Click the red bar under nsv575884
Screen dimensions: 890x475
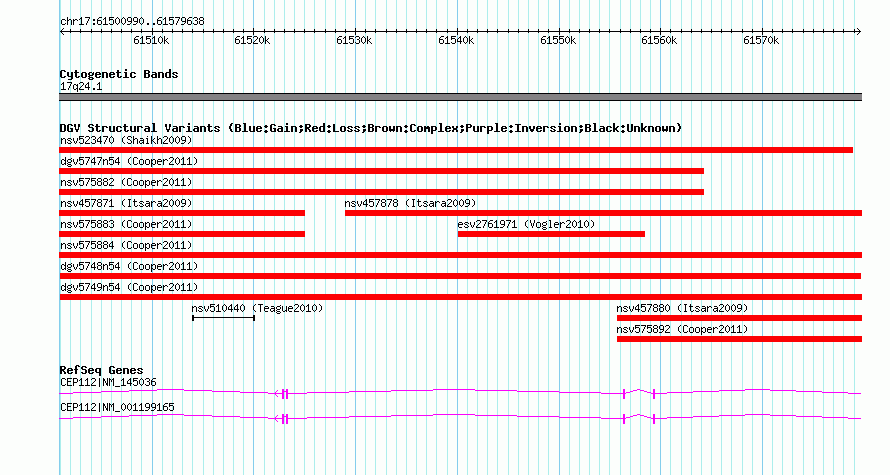460,255
